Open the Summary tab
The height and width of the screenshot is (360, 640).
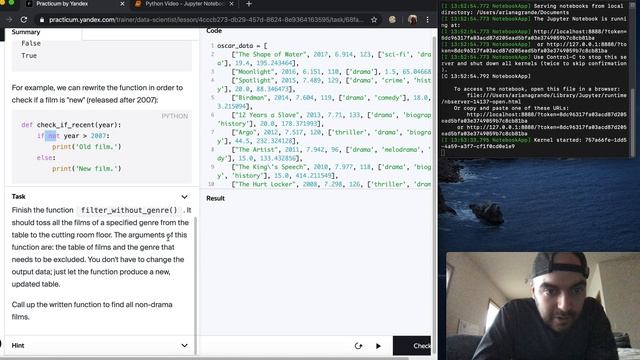(x=26, y=32)
